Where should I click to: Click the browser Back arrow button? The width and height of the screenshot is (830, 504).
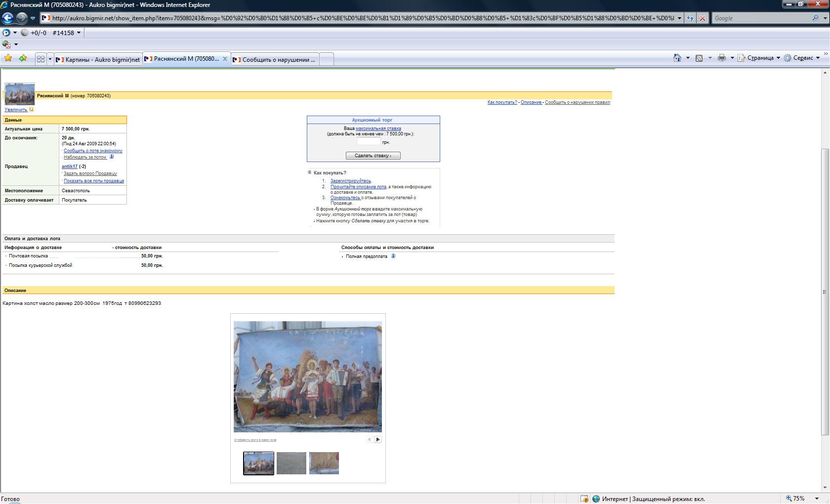[8, 18]
